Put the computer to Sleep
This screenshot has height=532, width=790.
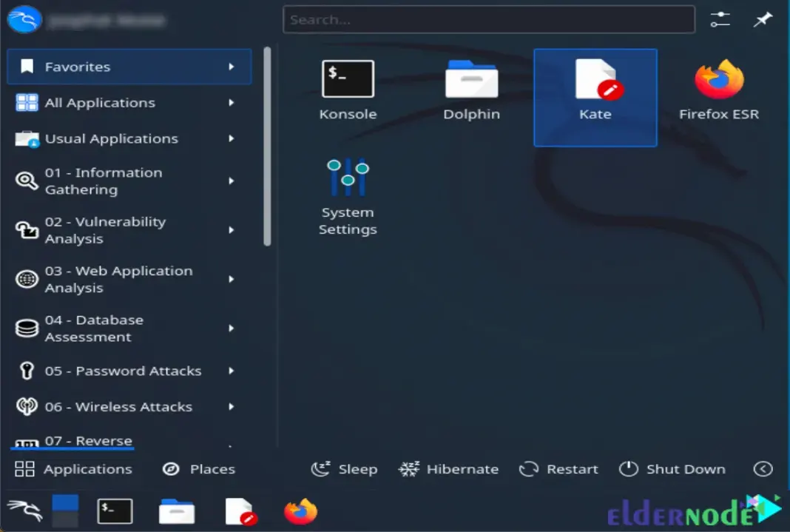click(344, 469)
